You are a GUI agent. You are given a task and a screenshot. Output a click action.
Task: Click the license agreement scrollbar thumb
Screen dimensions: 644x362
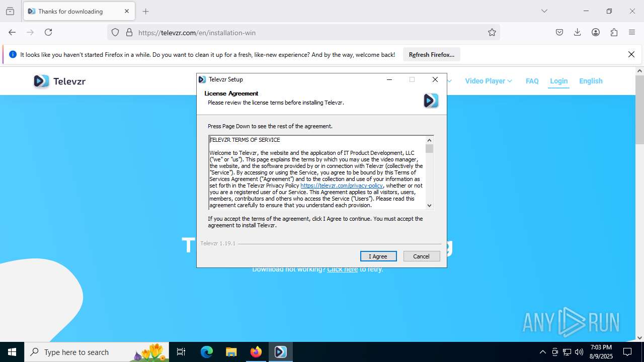pos(429,148)
